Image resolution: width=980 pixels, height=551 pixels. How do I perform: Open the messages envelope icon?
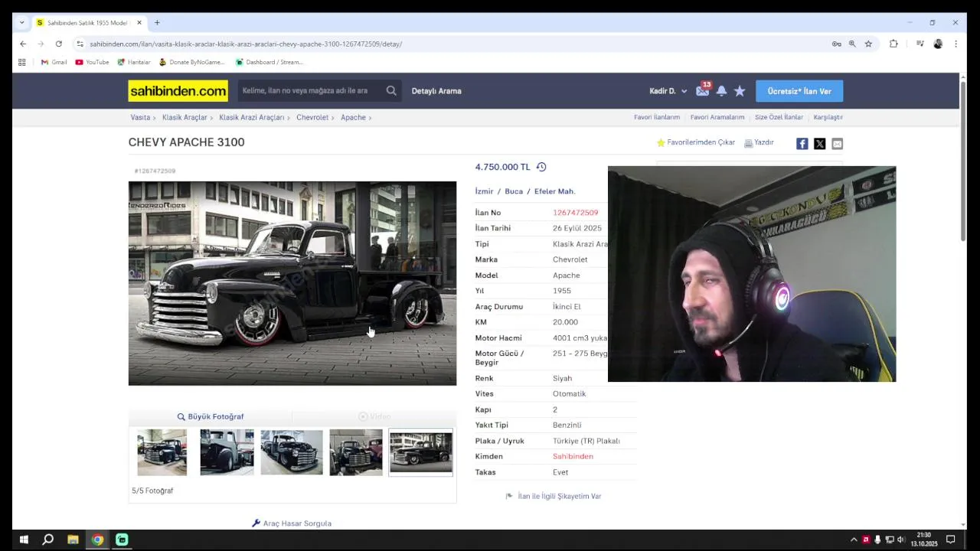702,91
